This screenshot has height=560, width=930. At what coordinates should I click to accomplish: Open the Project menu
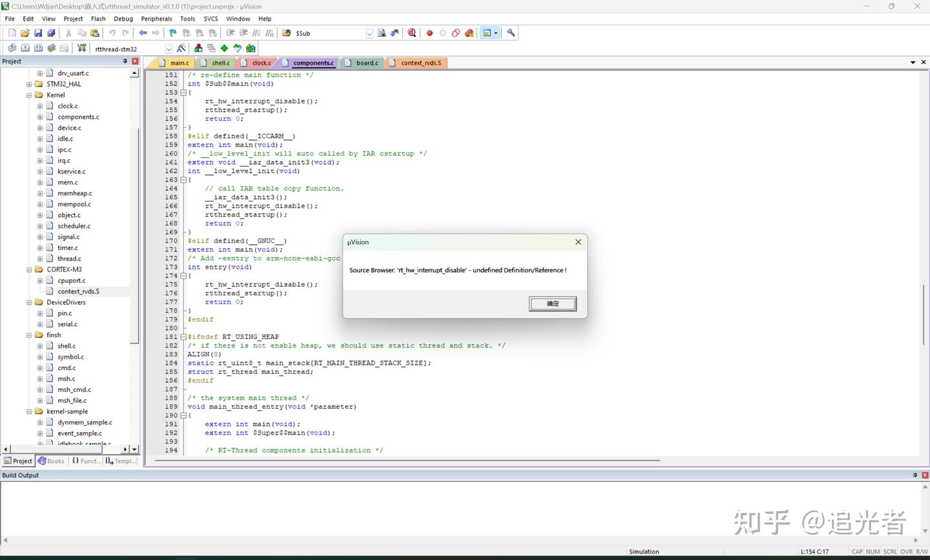[73, 19]
